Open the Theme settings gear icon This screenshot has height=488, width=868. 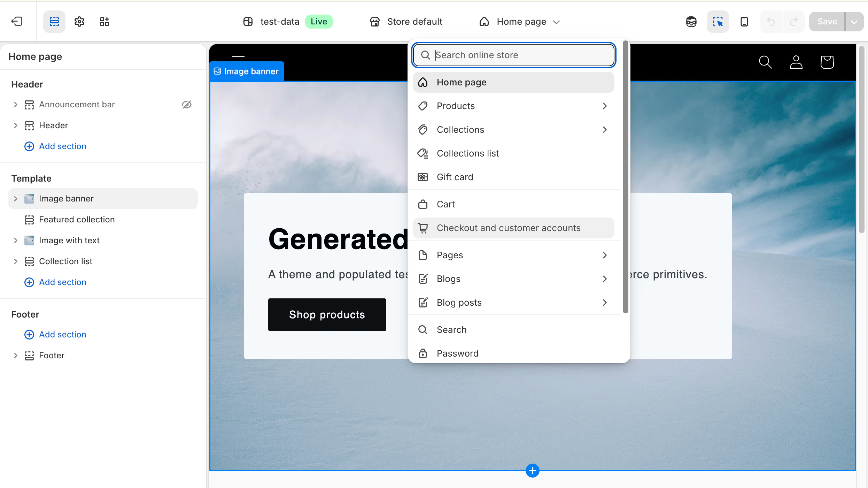point(79,22)
